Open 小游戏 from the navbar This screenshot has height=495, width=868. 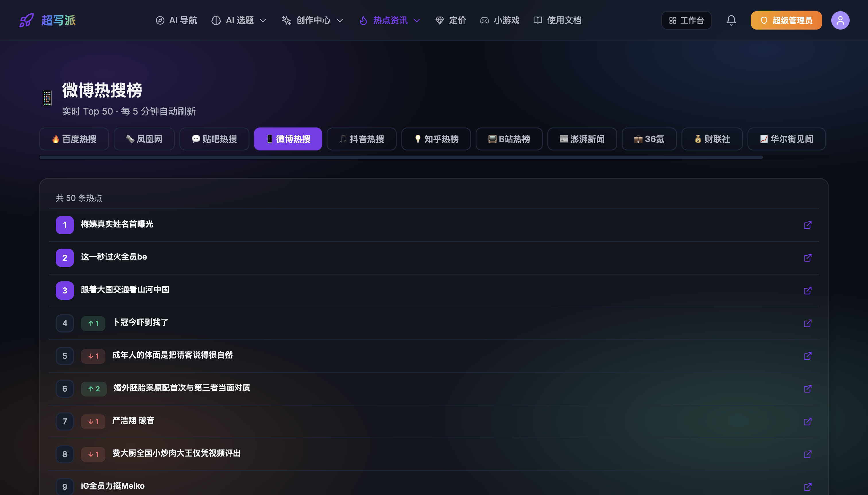pos(500,20)
